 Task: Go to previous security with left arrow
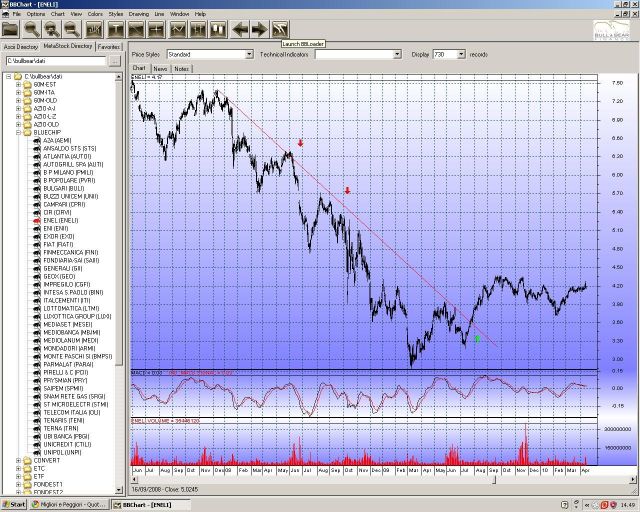[x=240, y=29]
